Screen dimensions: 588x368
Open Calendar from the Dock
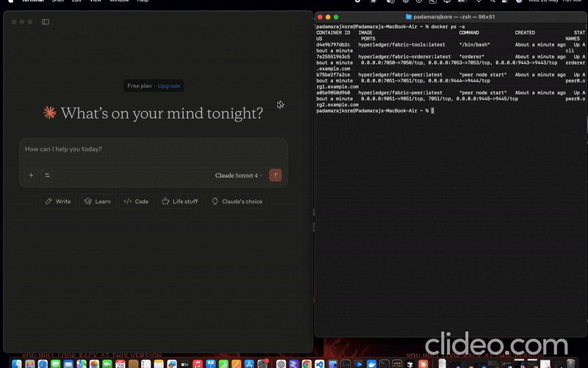pos(121,364)
